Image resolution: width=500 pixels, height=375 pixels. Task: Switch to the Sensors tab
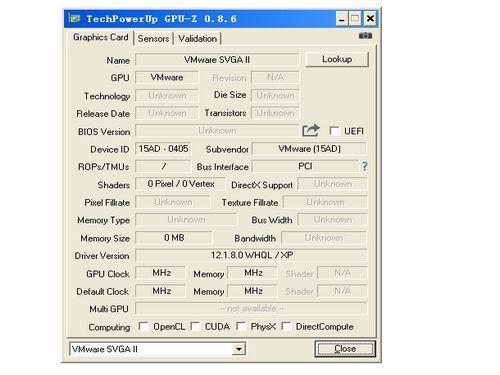[x=153, y=39]
